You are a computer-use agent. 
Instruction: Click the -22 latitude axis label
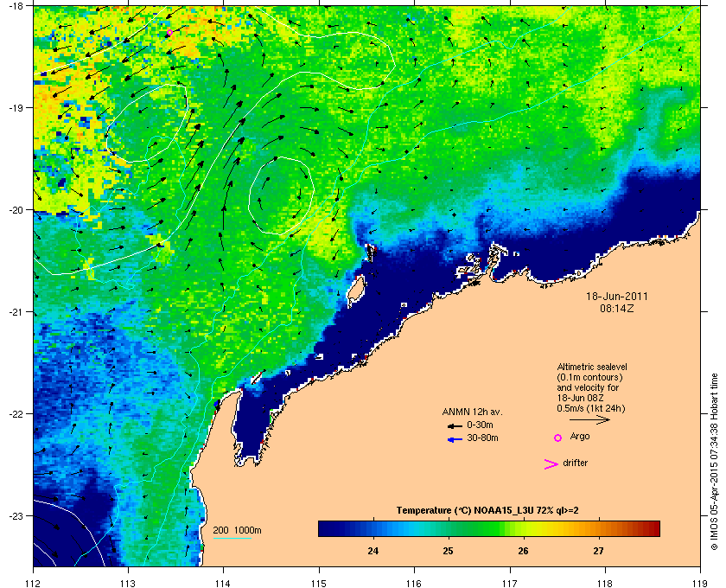point(15,414)
